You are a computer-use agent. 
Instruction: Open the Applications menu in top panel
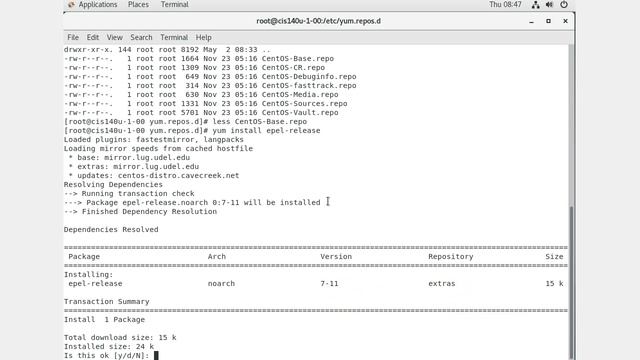coord(98,4)
